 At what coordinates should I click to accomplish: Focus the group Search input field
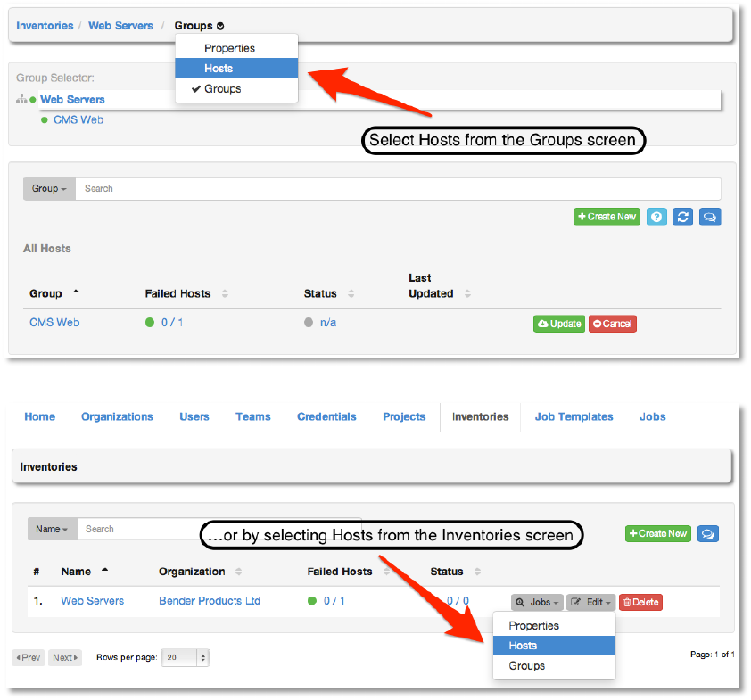click(398, 189)
